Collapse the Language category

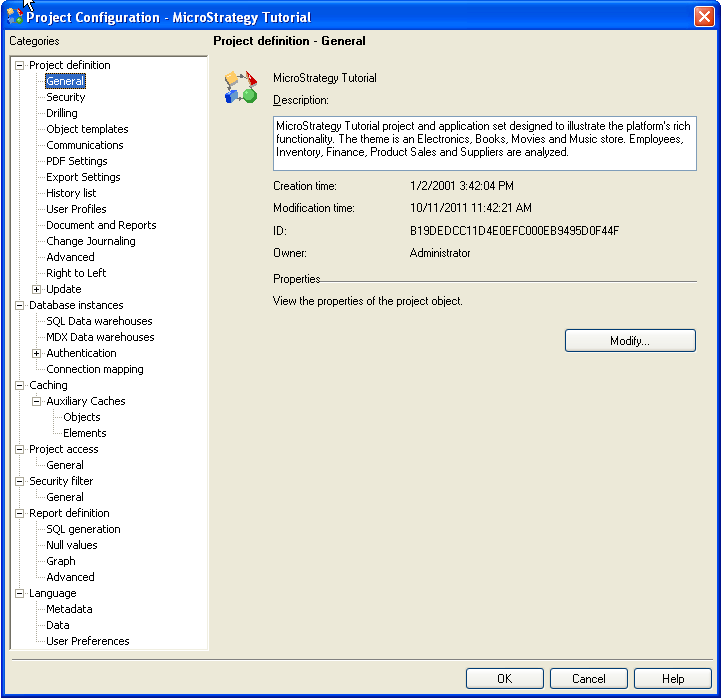[19, 594]
